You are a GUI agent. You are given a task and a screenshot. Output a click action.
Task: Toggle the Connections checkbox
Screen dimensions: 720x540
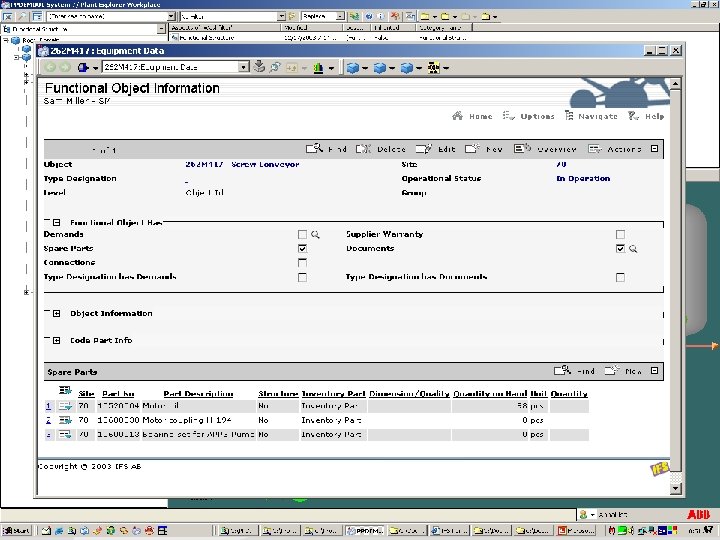coord(302,263)
